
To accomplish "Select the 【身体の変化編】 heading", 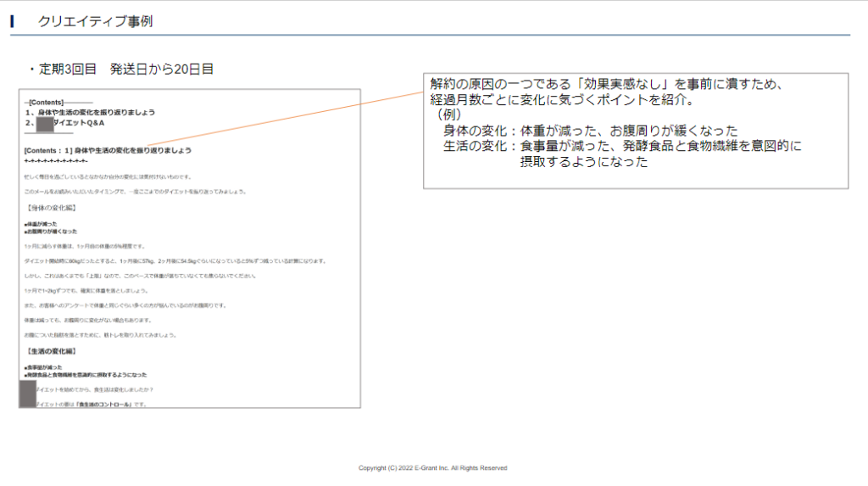I will click(x=51, y=207).
